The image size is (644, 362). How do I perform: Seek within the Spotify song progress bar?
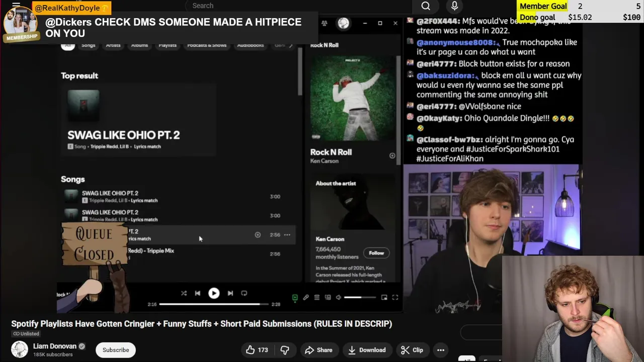click(214, 304)
